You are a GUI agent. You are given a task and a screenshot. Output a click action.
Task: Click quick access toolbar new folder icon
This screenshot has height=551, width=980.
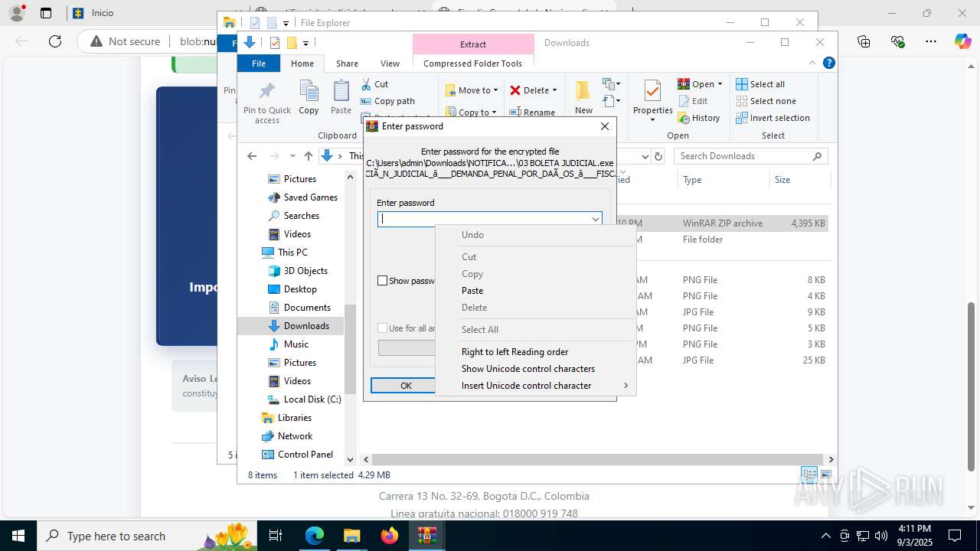292,43
